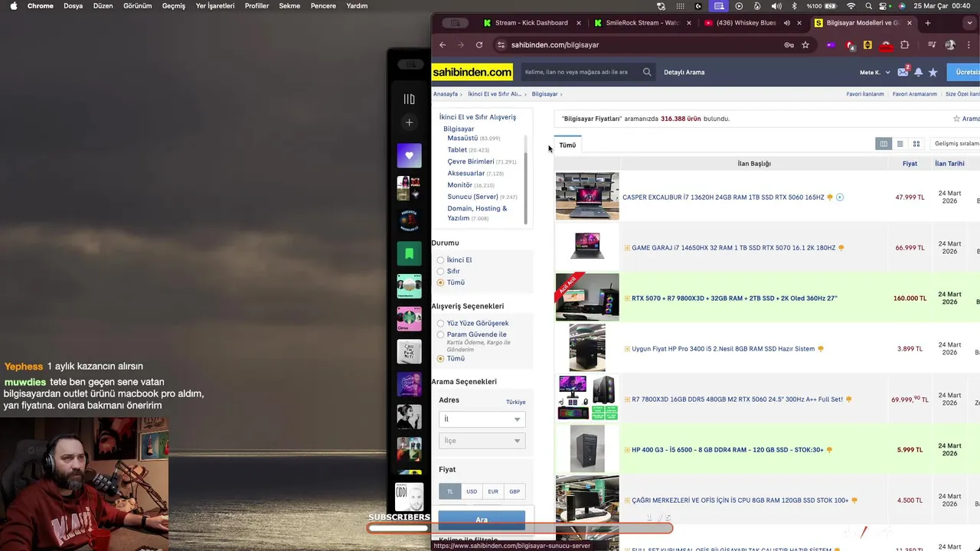Go to Anasayfa breadcrumb
The width and height of the screenshot is (980, 551).
point(446,94)
